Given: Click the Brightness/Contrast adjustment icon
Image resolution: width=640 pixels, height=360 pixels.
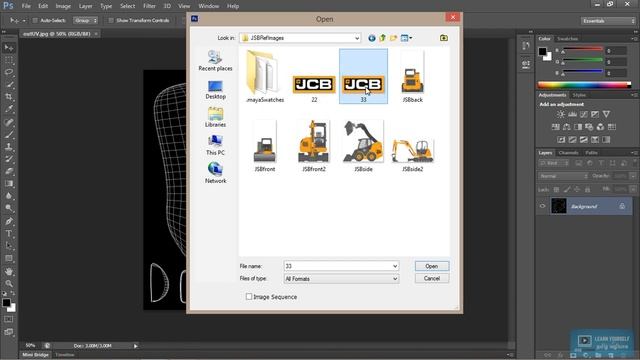Looking at the screenshot, I should [x=561, y=114].
